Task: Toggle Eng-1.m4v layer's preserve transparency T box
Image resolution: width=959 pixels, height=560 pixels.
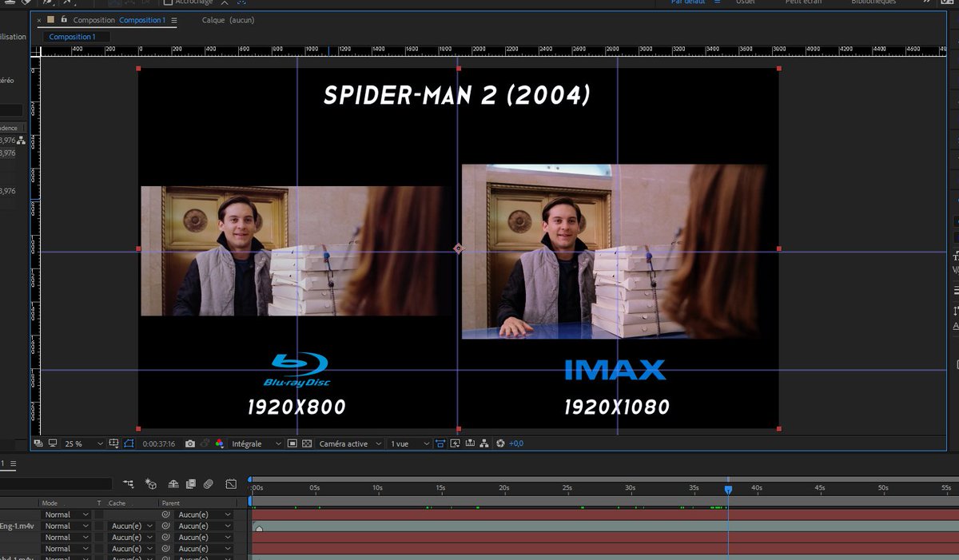Action: [99, 526]
